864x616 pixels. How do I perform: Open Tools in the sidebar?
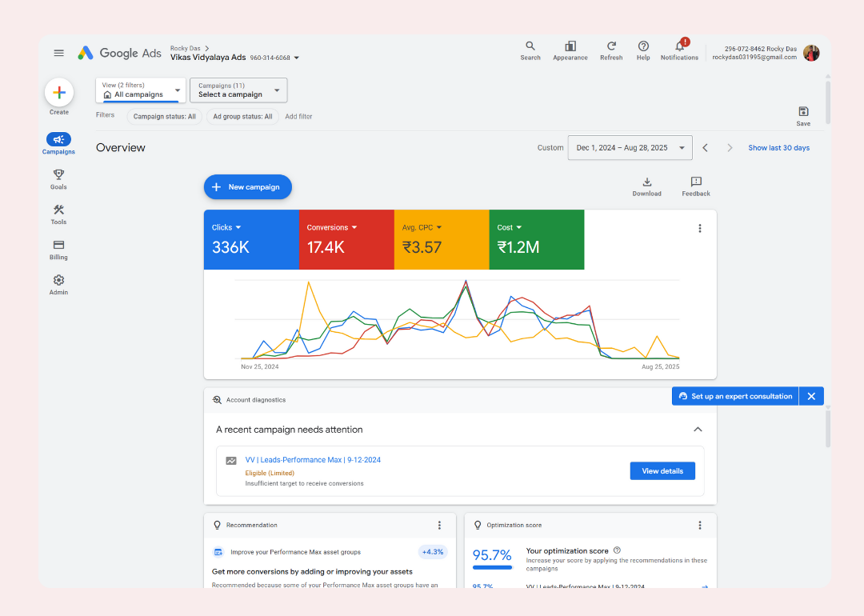coord(58,214)
